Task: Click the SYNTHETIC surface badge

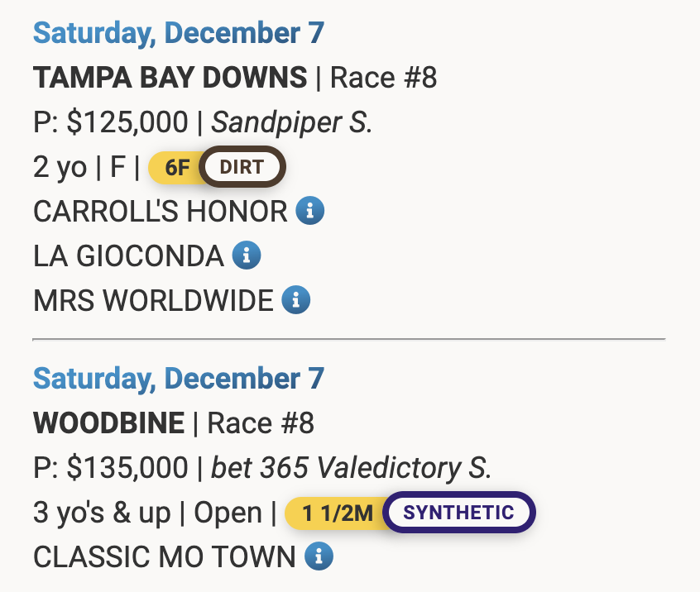Action: pos(458,513)
